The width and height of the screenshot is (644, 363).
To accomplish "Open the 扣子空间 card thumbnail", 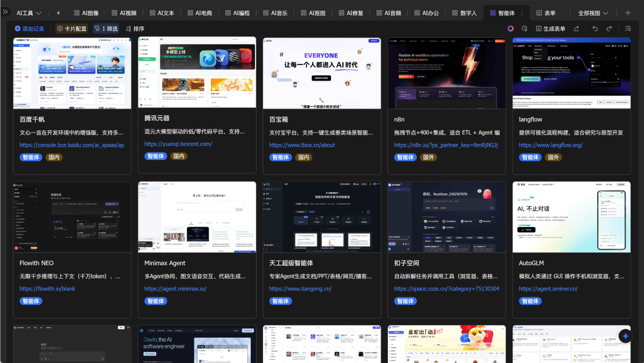I will pos(447,217).
